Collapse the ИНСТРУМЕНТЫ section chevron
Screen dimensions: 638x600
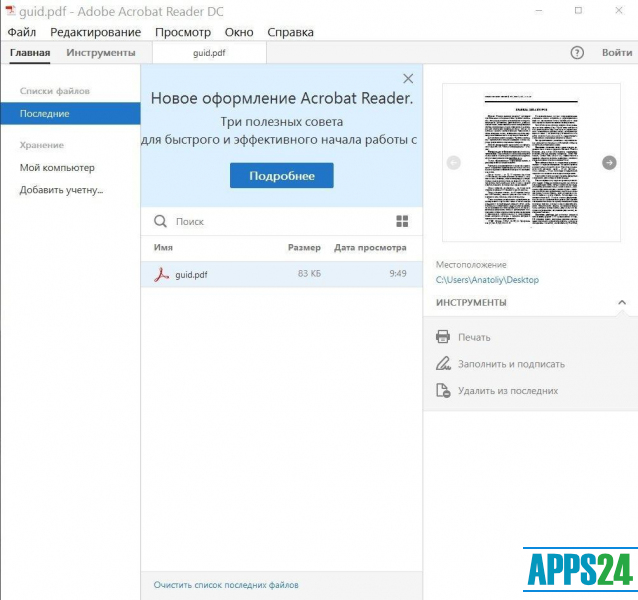pos(622,302)
